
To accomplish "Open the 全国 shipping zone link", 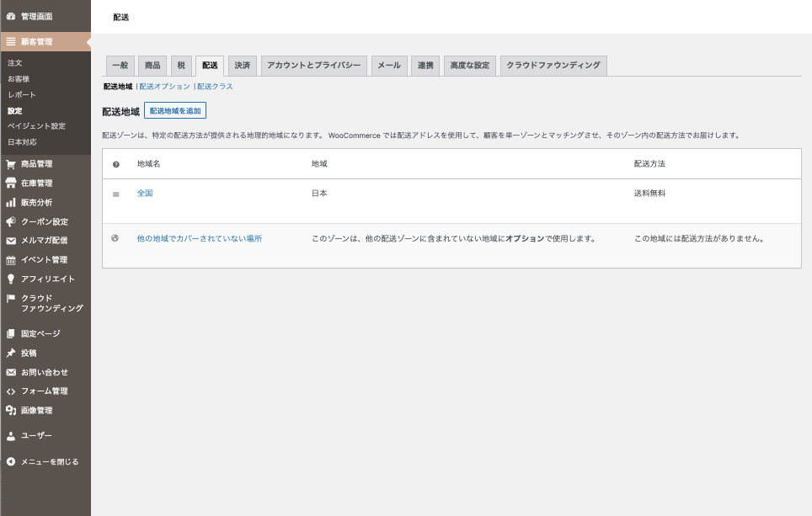I will click(145, 194).
